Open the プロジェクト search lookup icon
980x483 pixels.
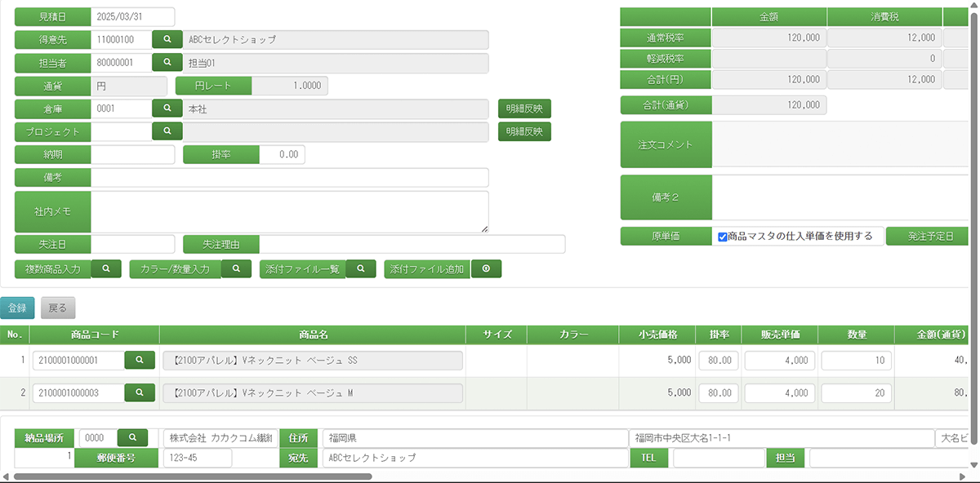click(167, 131)
